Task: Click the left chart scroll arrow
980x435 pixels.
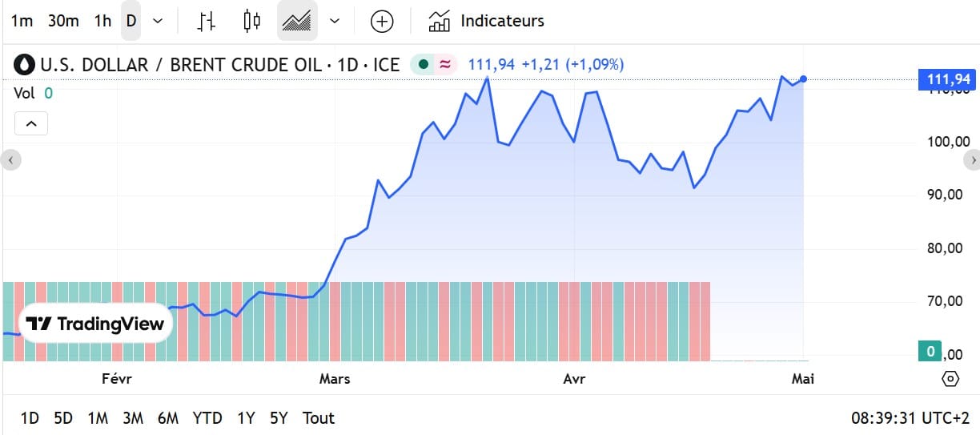Action: click(10, 160)
